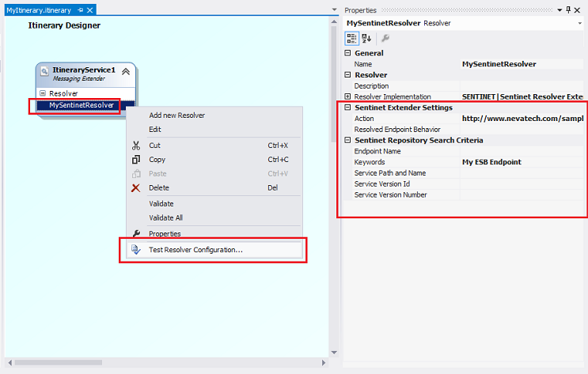Collapse the Resolver node in the shape
The width and height of the screenshot is (588, 374).
point(43,93)
